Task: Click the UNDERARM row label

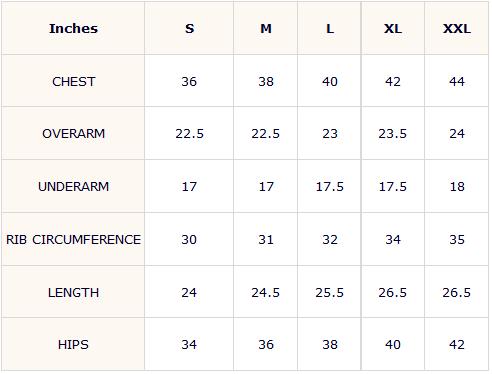Action: (73, 187)
